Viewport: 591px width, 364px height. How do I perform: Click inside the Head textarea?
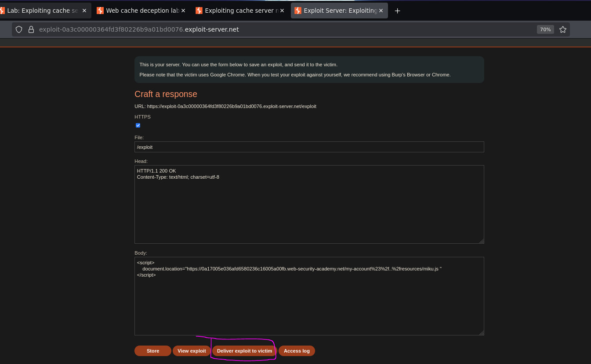(x=309, y=205)
